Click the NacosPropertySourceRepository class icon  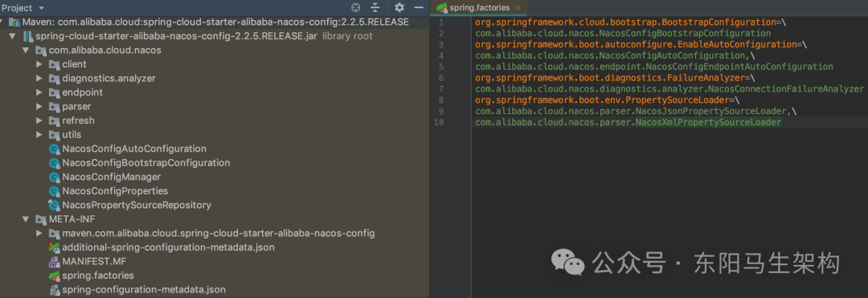point(55,205)
